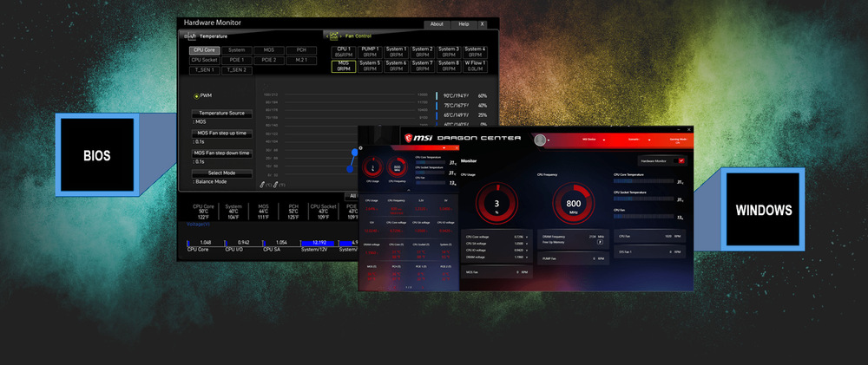Toggle the Hardware Monitor checkbox in Dragon Center
The image size is (868, 365).
click(x=681, y=161)
